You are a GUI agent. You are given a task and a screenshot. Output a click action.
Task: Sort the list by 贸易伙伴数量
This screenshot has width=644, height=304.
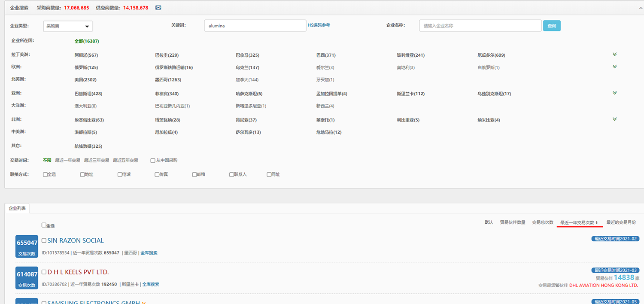coord(513,222)
